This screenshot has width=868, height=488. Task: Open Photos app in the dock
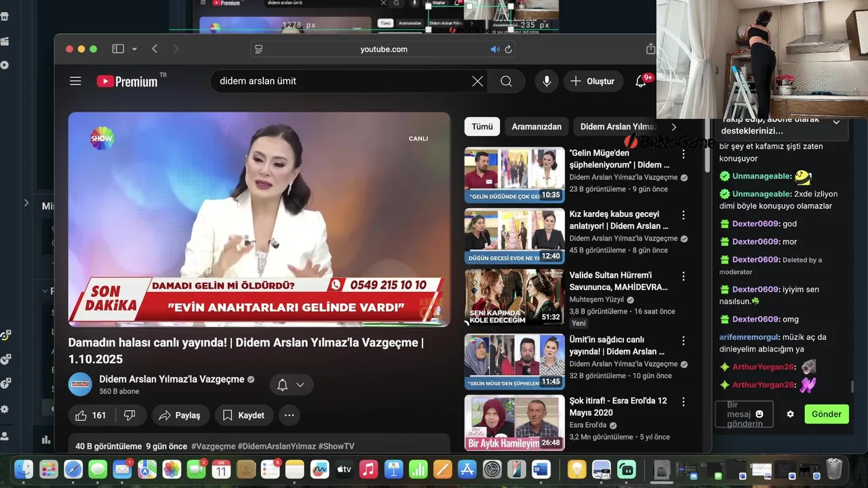click(172, 469)
